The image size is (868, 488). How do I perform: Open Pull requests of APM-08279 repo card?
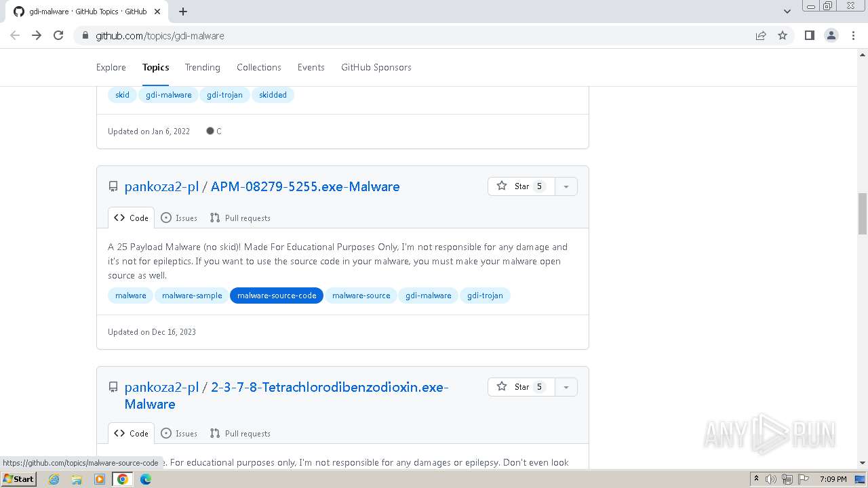tap(240, 218)
